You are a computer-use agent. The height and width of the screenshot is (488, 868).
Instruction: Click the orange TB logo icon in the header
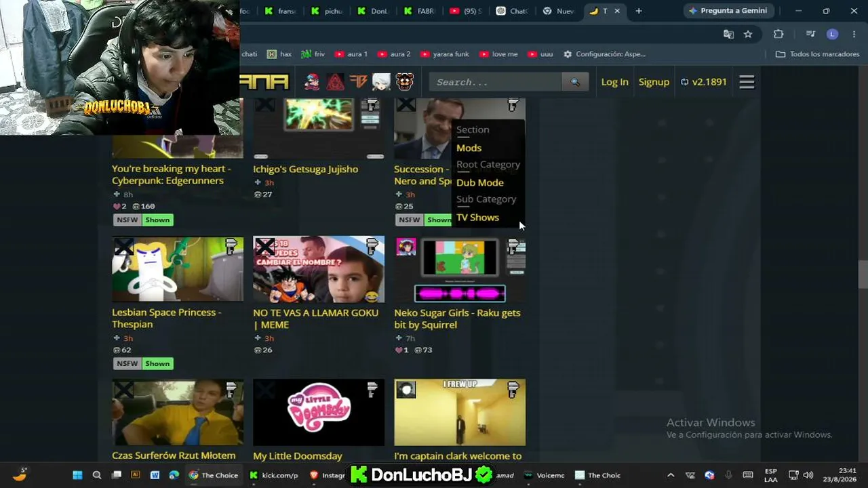click(x=358, y=82)
